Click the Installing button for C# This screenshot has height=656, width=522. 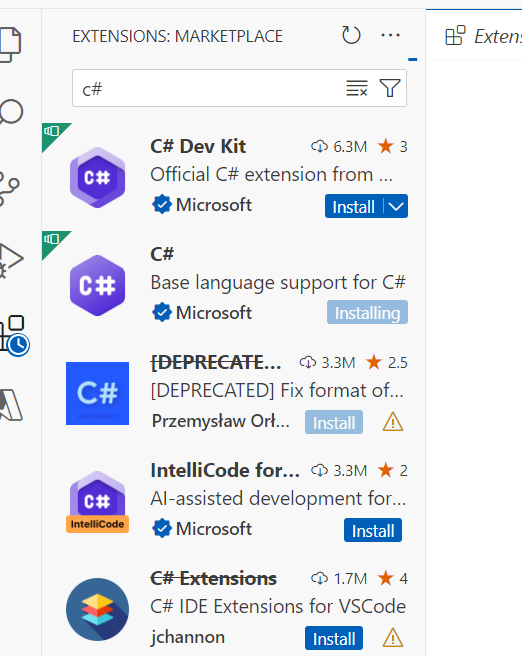pyautogui.click(x=367, y=313)
